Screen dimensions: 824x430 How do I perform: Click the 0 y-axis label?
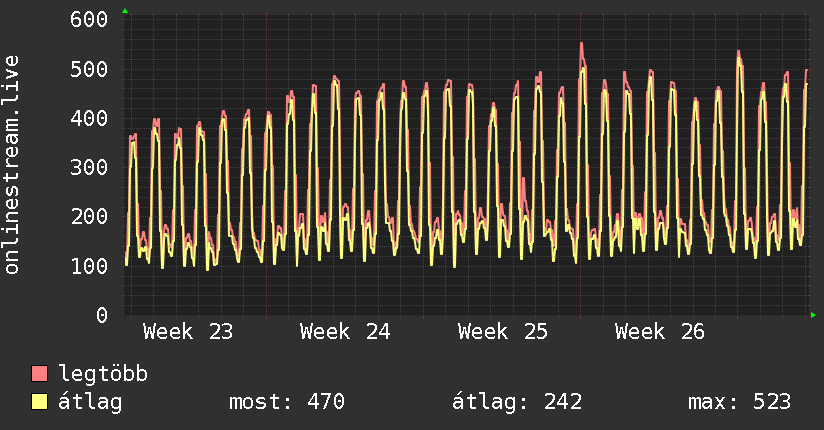coord(102,315)
